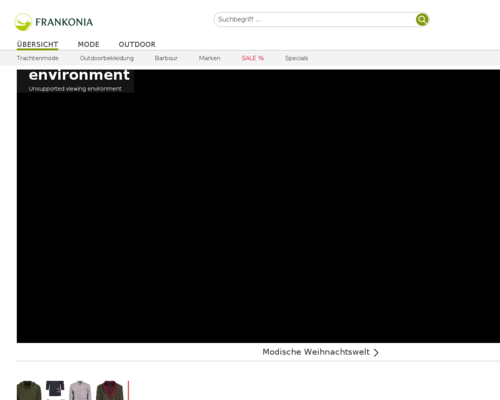Open the Outdoorbekleidung category

click(x=107, y=58)
